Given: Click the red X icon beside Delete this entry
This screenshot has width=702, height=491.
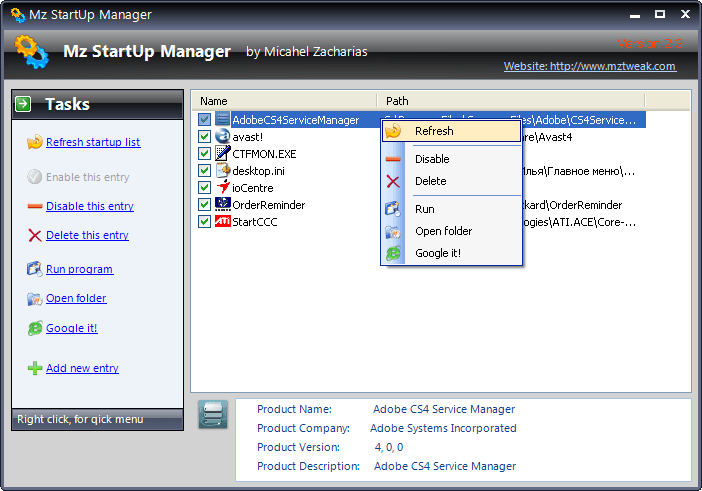Looking at the screenshot, I should [x=35, y=235].
